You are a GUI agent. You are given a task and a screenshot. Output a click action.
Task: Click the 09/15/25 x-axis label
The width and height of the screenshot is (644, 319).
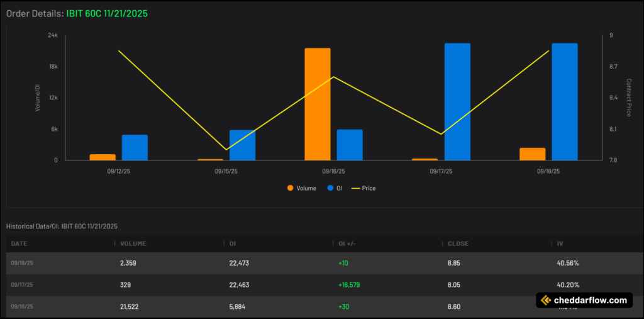pyautogui.click(x=226, y=171)
